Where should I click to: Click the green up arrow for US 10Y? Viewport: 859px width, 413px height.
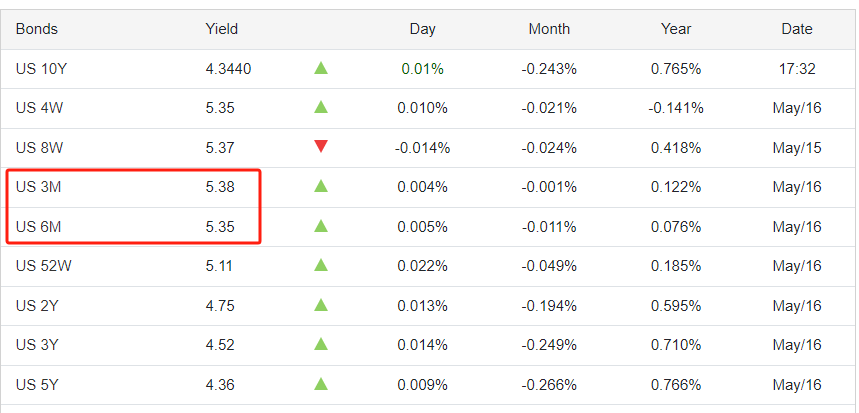321,69
